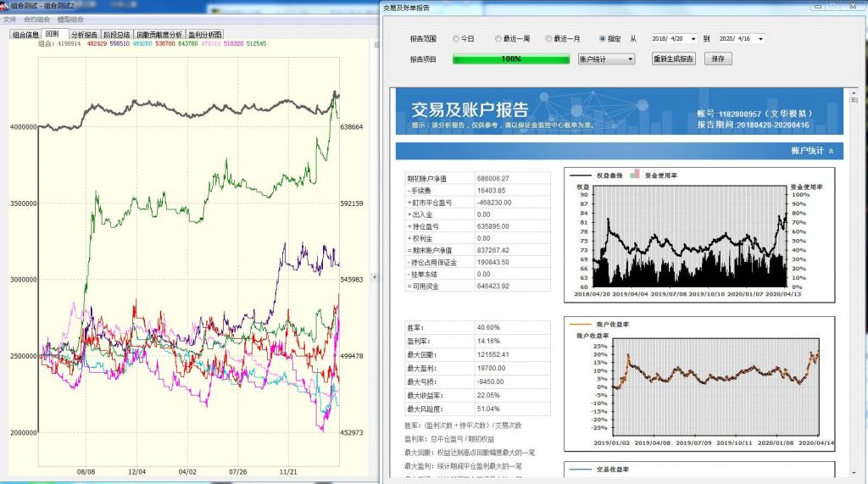Click the report scrollbar down arrow
Viewport: 868px width, 484px height.
point(853,472)
